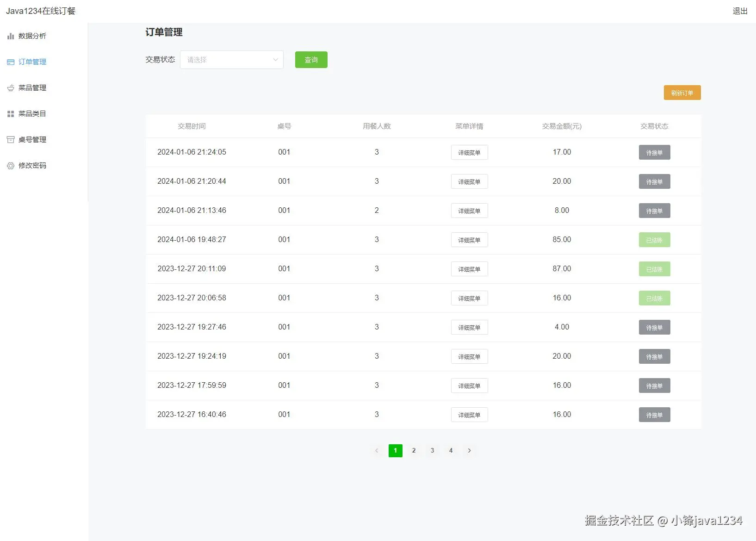Click 待接单 status for the 19:27:46 order
The width and height of the screenshot is (756, 541).
coord(654,327)
